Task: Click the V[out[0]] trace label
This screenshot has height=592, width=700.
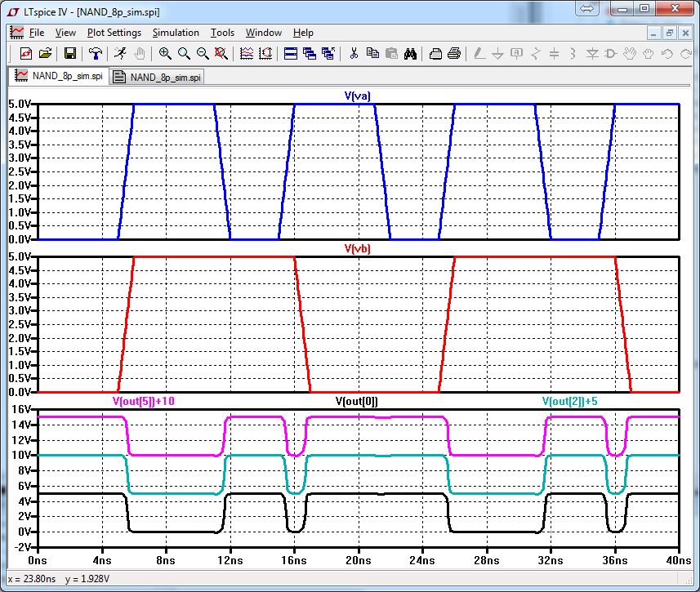Action: pyautogui.click(x=358, y=401)
